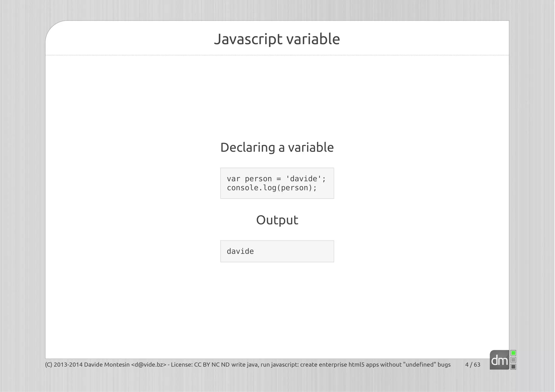Click the code line 'console.log(person);'
555x392 pixels.
272,188
